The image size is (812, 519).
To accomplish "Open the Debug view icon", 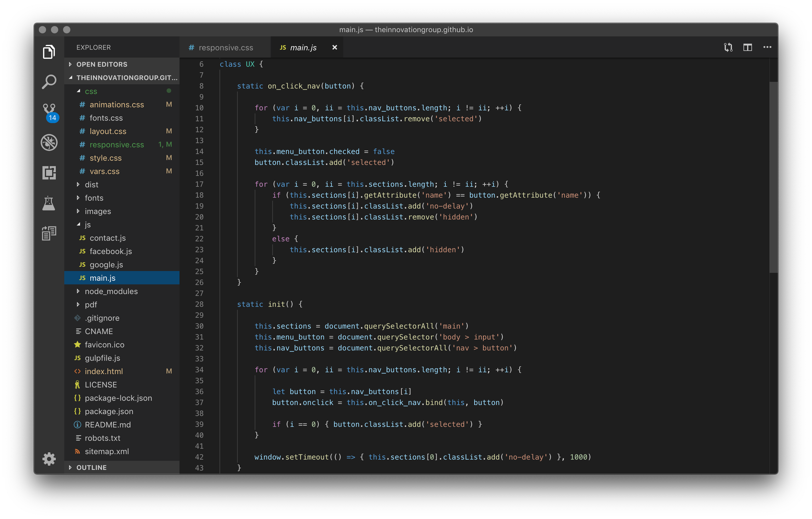I will tap(49, 142).
